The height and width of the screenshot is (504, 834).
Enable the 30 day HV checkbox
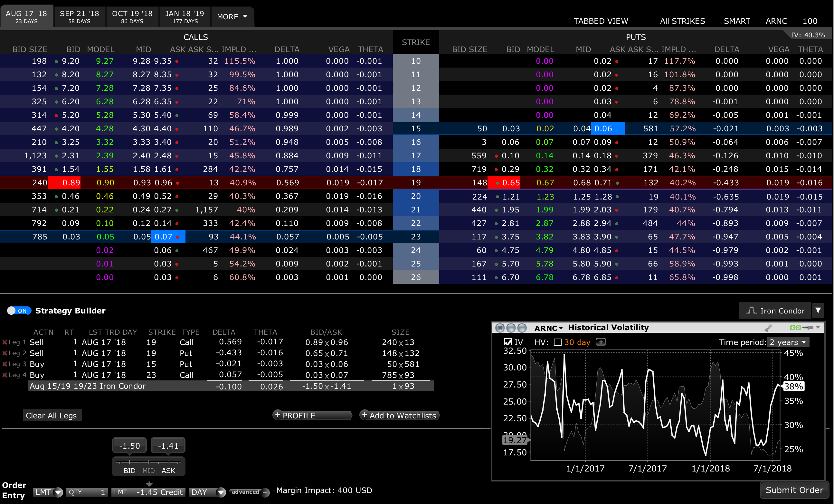tap(557, 342)
